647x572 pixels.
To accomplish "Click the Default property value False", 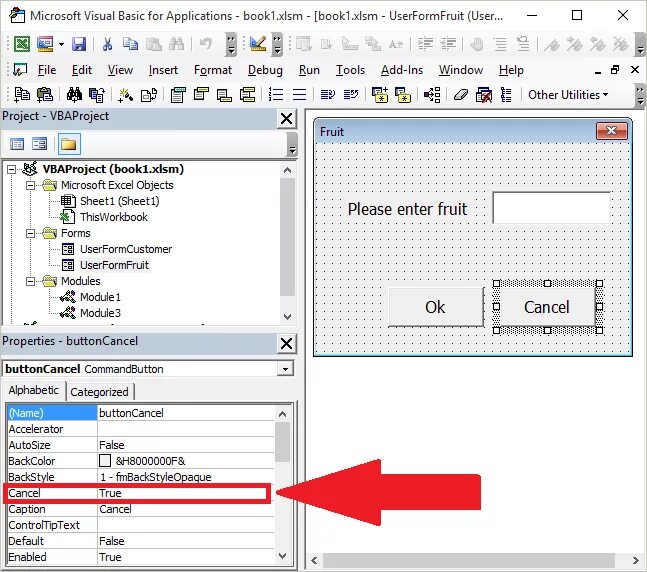I will tap(111, 541).
